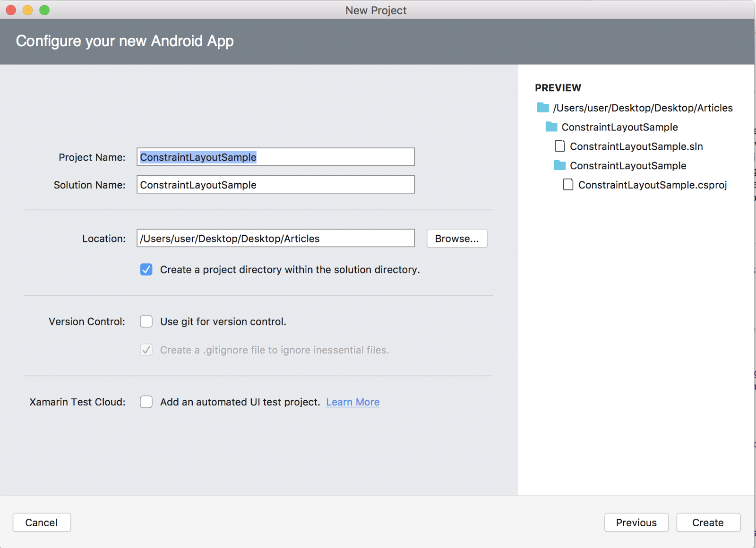Open the Learn More link

pyautogui.click(x=352, y=402)
